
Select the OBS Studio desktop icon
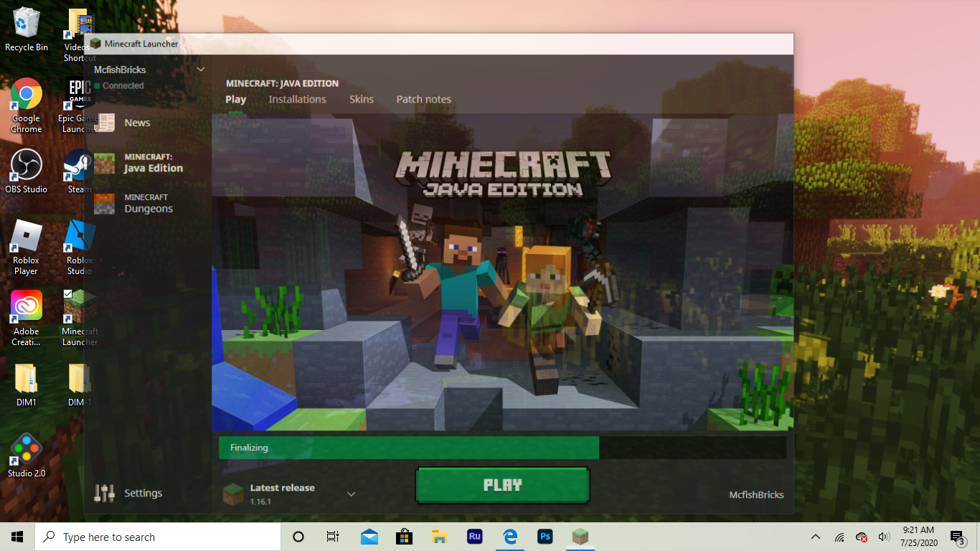click(x=27, y=171)
